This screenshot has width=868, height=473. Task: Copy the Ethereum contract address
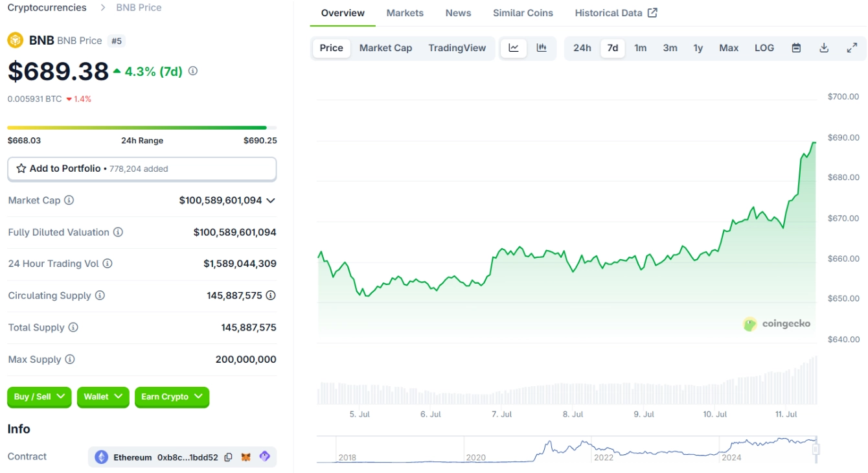(228, 457)
